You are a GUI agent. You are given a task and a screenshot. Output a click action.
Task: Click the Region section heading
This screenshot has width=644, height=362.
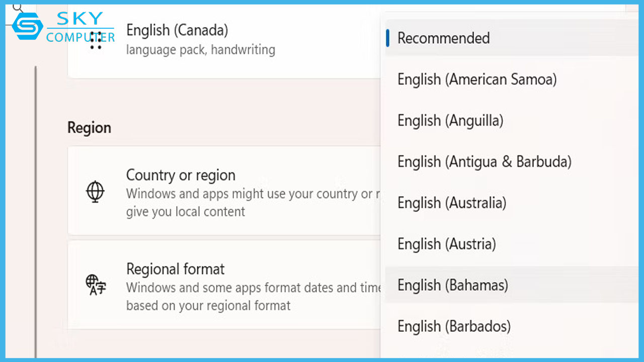pyautogui.click(x=89, y=128)
